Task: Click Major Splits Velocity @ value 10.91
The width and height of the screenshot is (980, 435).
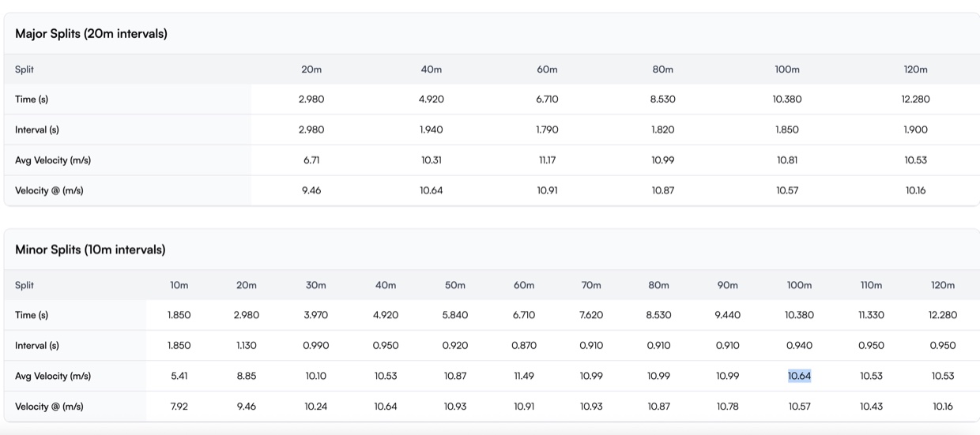Action: pyautogui.click(x=547, y=191)
